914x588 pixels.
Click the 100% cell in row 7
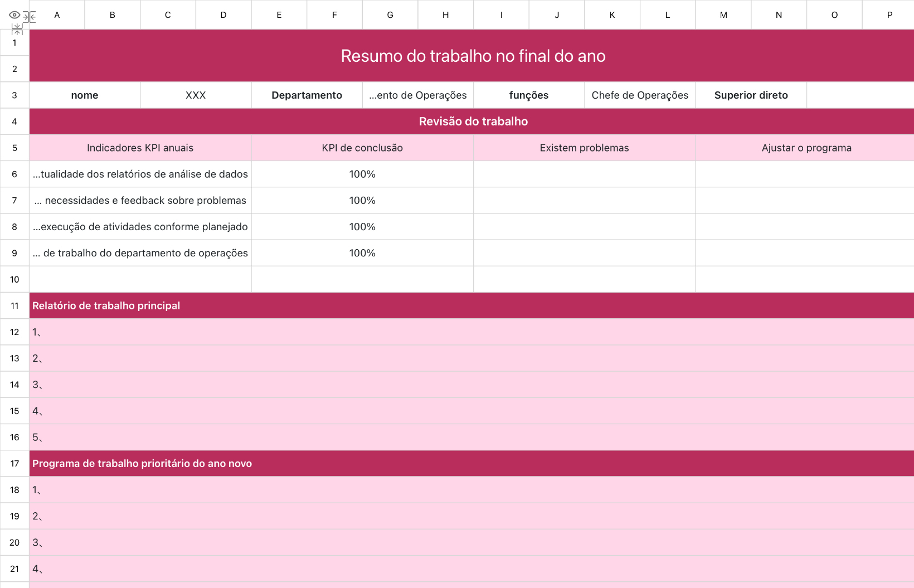[x=362, y=201]
